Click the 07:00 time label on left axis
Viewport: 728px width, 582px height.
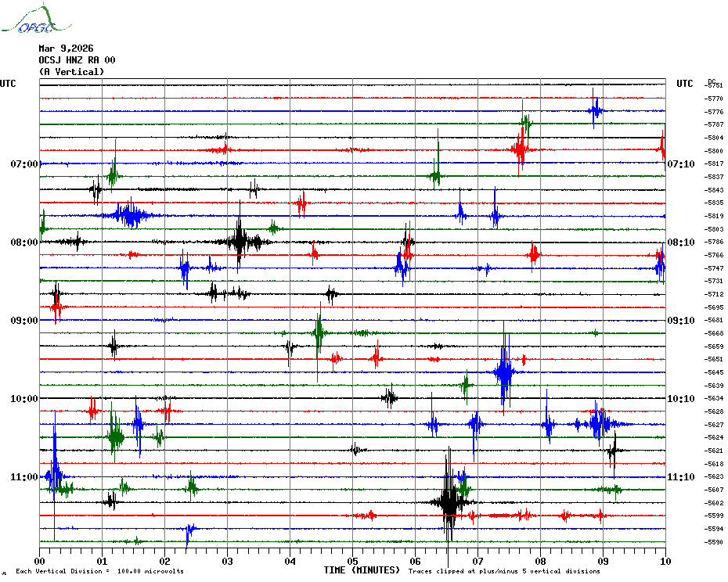click(x=23, y=164)
